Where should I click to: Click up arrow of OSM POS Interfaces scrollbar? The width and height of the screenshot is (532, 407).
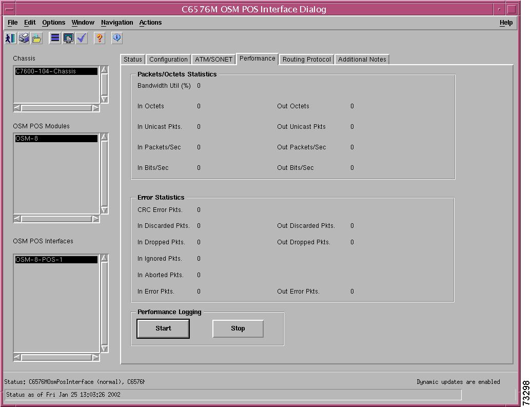104,258
